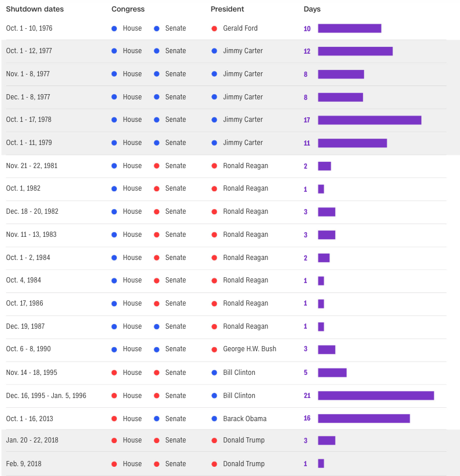Click the Days column header
The image size is (460, 476).
pos(312,9)
